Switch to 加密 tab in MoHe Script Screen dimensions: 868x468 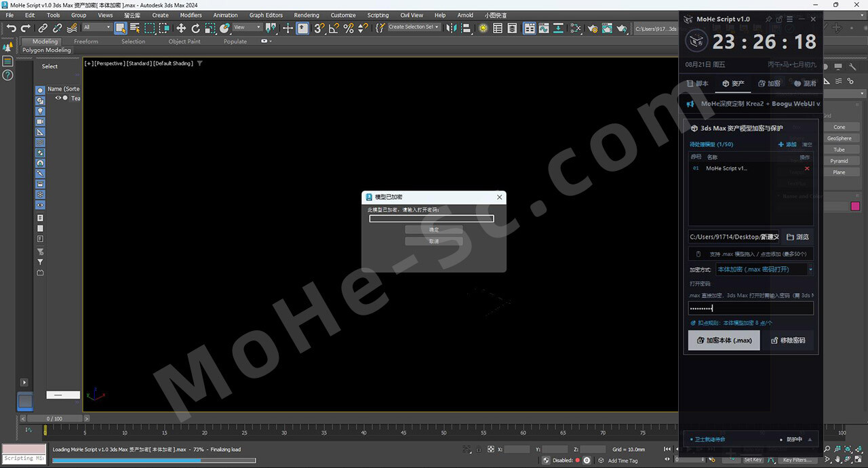coord(770,83)
